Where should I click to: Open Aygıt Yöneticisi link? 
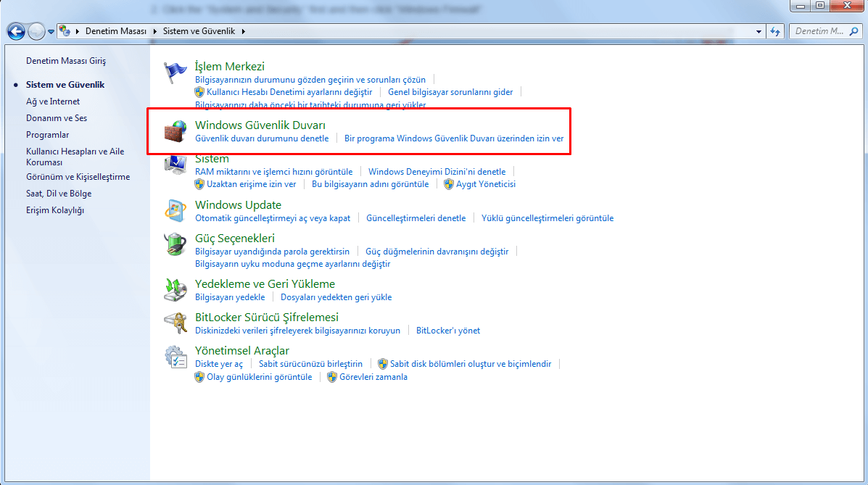point(485,184)
